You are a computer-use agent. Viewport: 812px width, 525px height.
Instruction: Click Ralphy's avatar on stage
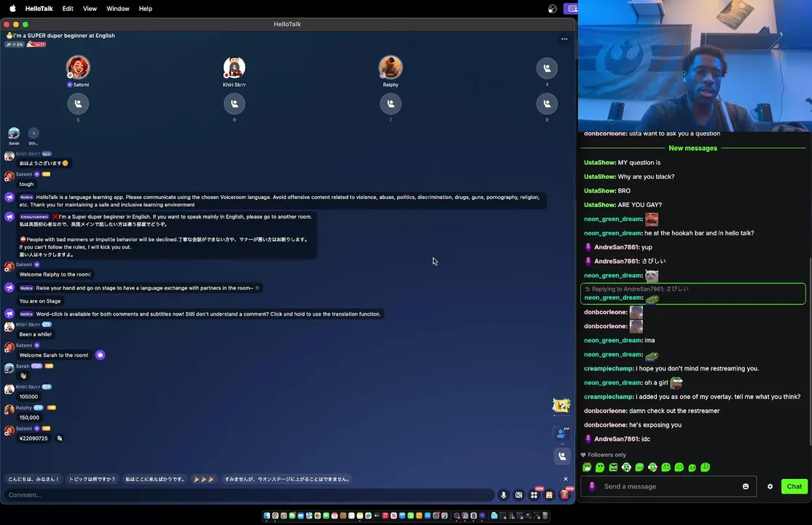click(x=391, y=67)
